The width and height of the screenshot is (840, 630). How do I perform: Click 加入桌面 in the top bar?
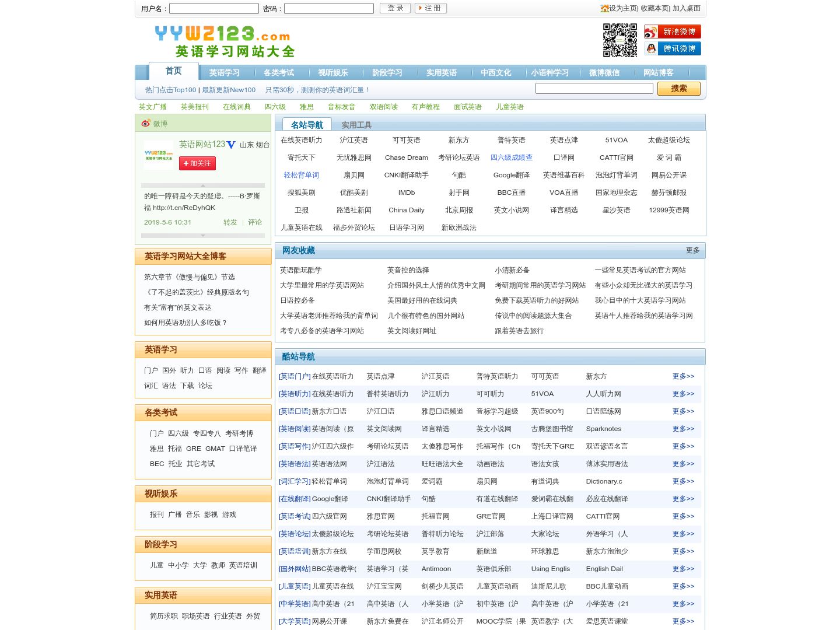pyautogui.click(x=687, y=8)
